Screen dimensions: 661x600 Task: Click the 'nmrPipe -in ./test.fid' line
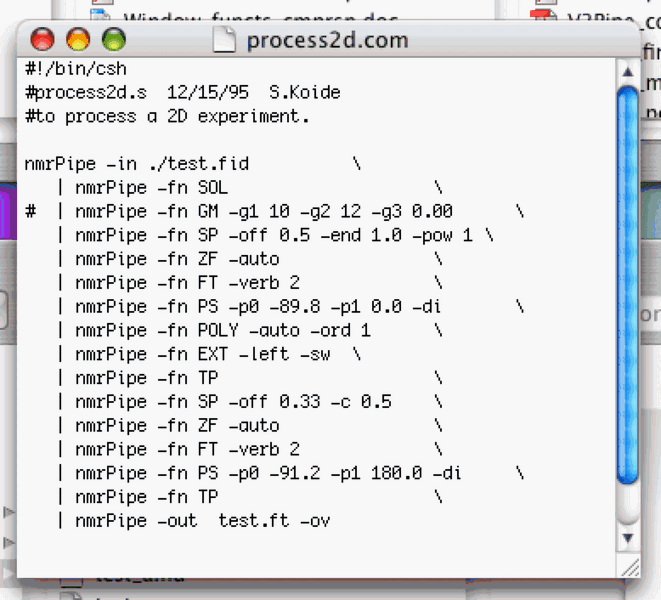193,164
